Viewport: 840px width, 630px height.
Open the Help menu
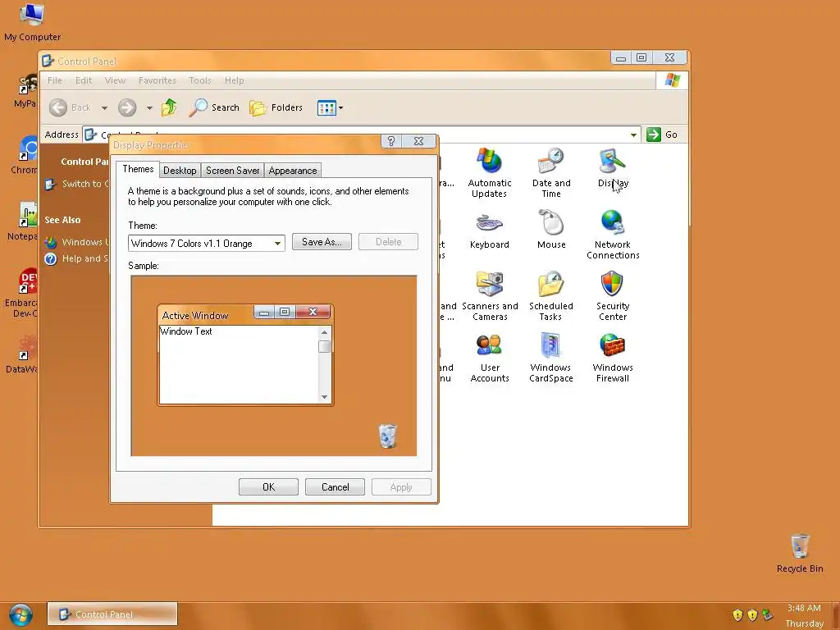[234, 80]
